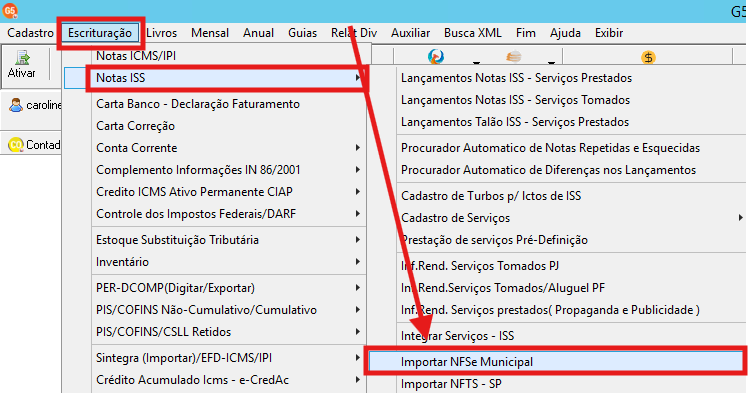Open the Anual menu
The image size is (748, 393).
point(258,33)
